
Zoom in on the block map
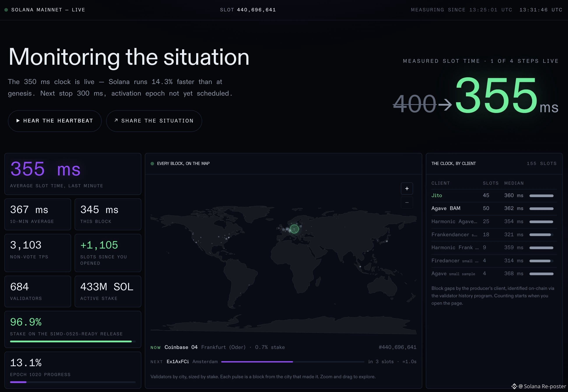[407, 189]
